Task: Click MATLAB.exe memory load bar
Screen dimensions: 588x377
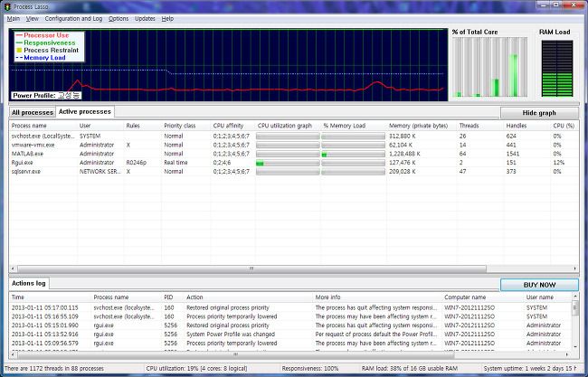Action: click(x=353, y=154)
